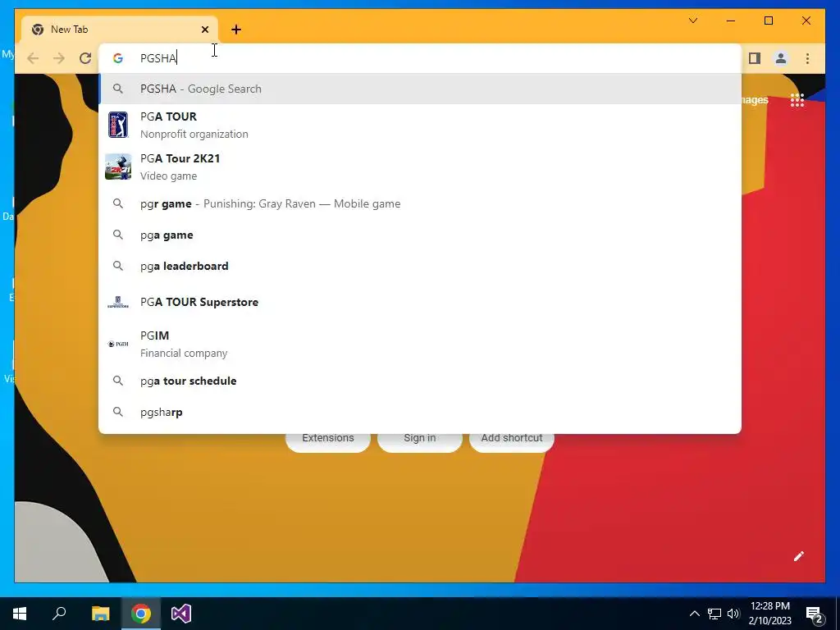The image size is (840, 630).
Task: Choose the PGA TOUR Nonprofit organization suggestion
Action: (x=420, y=125)
